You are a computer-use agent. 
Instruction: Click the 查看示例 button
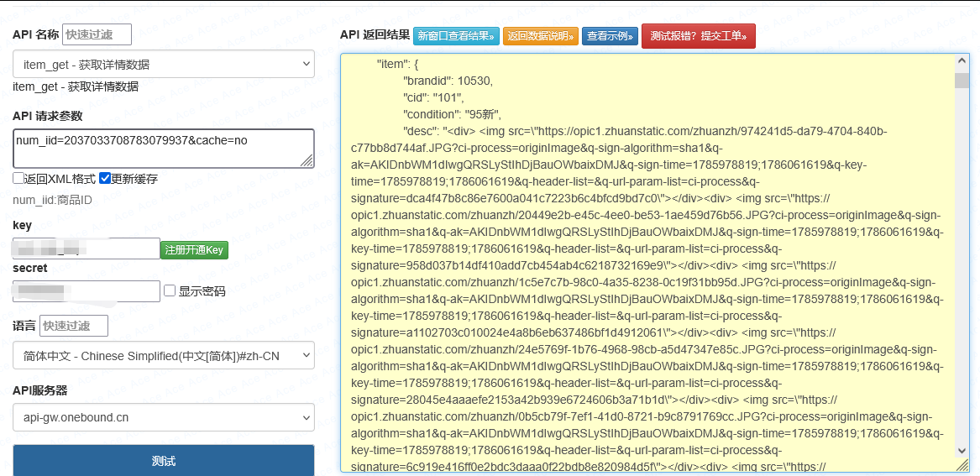610,36
